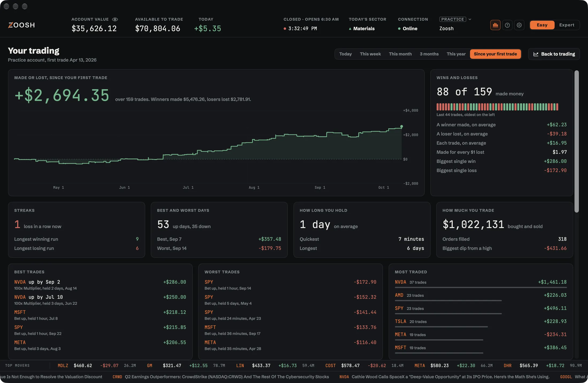Click the Back to trading button
This screenshot has height=383, width=588.
pyautogui.click(x=554, y=54)
